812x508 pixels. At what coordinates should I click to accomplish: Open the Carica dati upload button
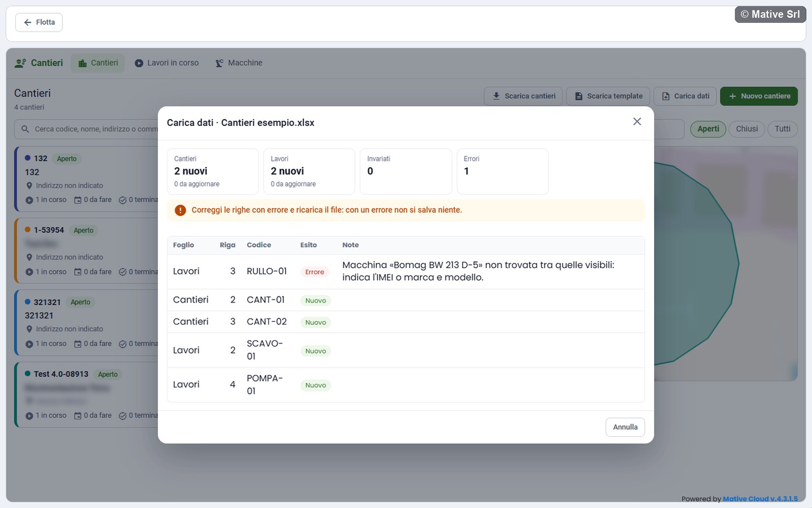tap(685, 96)
